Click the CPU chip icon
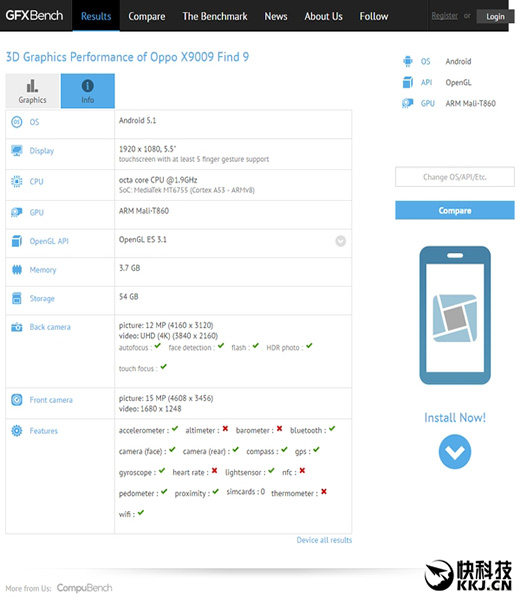This screenshot has width=520, height=600. click(16, 181)
